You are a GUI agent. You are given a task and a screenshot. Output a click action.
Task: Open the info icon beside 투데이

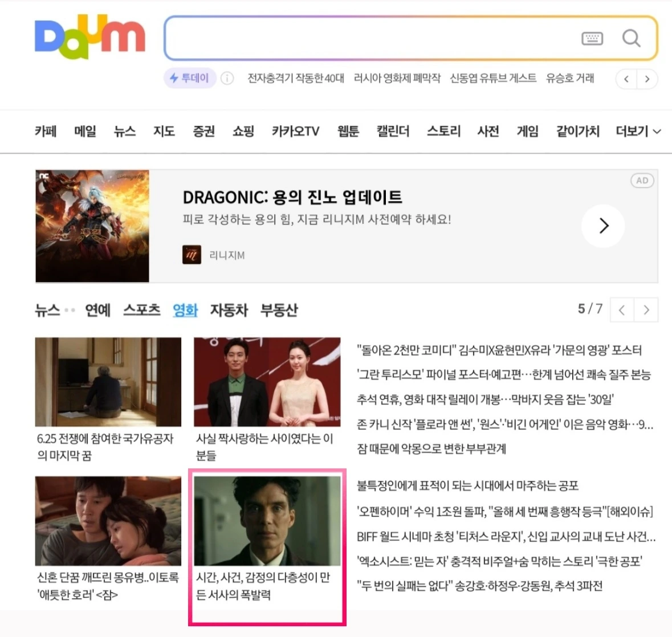[x=227, y=79]
